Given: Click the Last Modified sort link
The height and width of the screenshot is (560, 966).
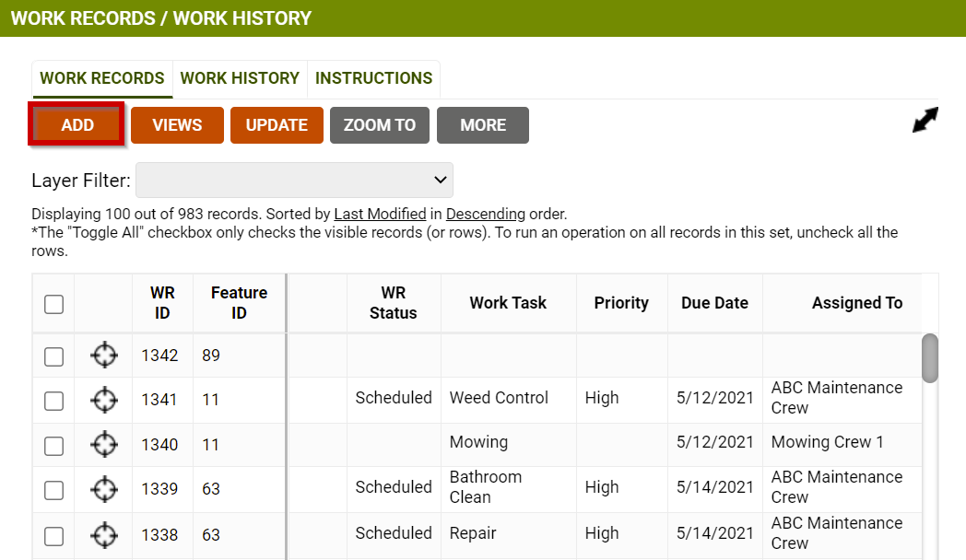Looking at the screenshot, I should [380, 214].
